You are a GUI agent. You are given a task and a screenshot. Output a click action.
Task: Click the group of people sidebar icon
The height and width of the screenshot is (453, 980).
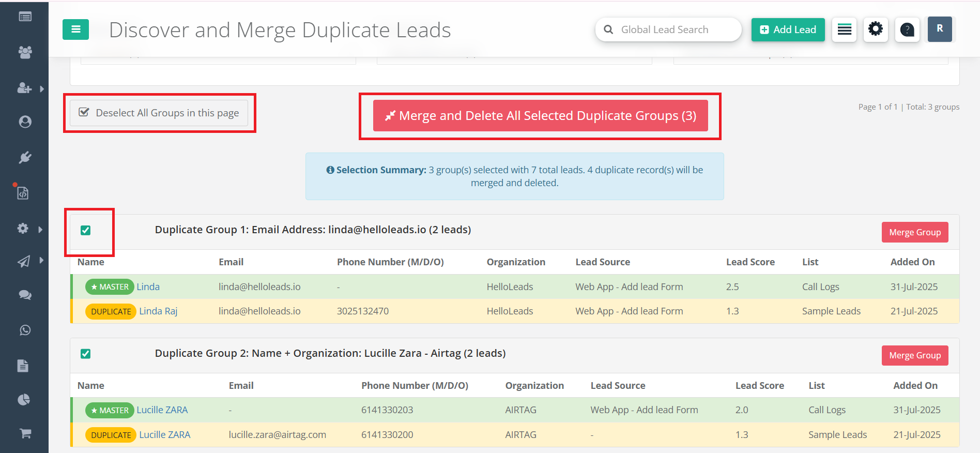click(x=25, y=52)
